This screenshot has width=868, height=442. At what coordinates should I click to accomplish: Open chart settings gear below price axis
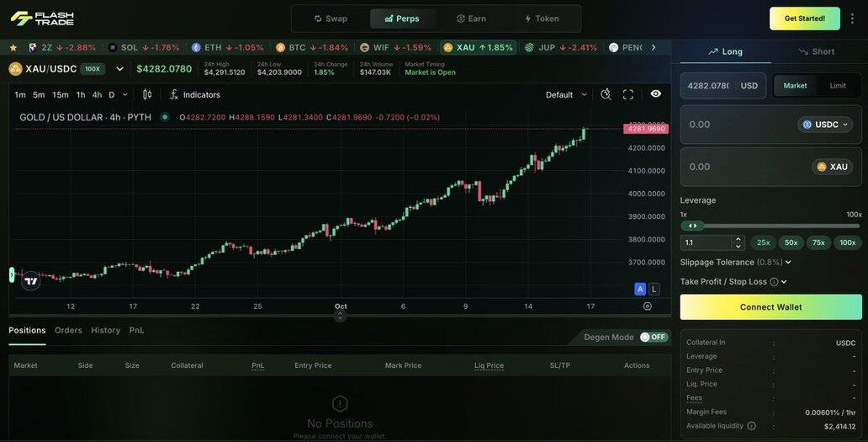pyautogui.click(x=647, y=306)
